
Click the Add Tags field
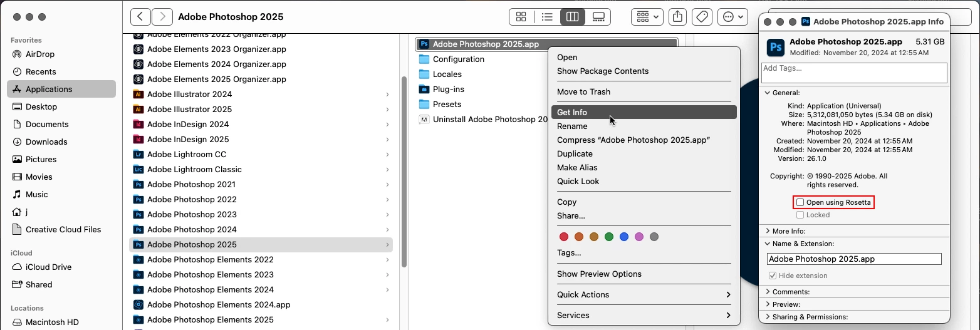[x=854, y=73]
